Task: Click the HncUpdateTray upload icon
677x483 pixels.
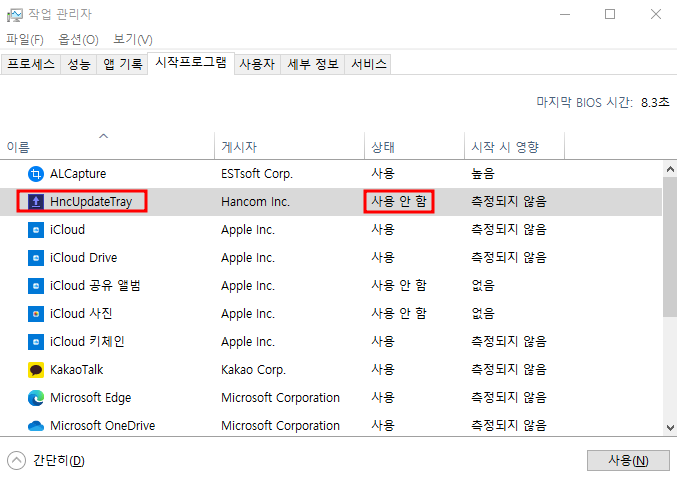Action: pyautogui.click(x=36, y=202)
